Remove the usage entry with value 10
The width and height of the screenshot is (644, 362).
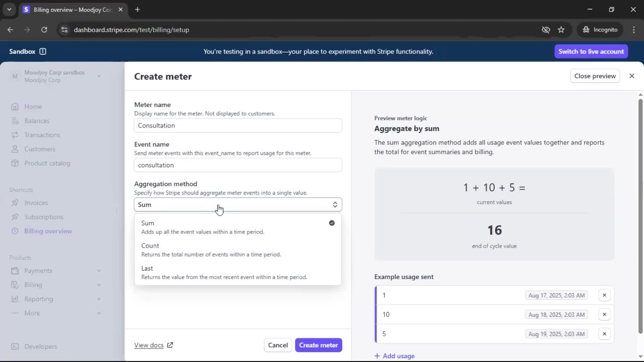[604, 314]
